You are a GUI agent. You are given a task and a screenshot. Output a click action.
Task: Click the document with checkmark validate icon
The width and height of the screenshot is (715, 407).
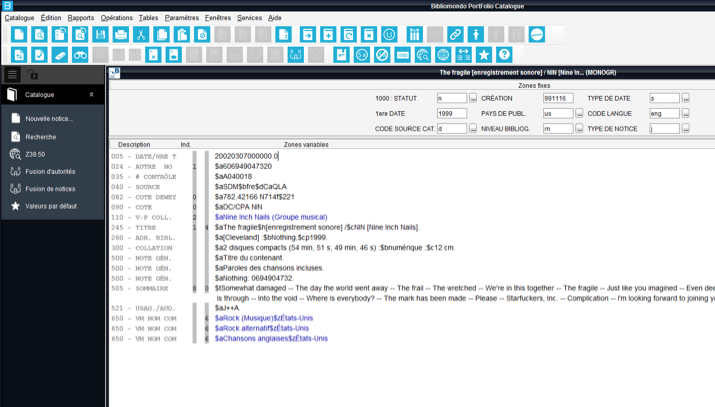(x=40, y=55)
